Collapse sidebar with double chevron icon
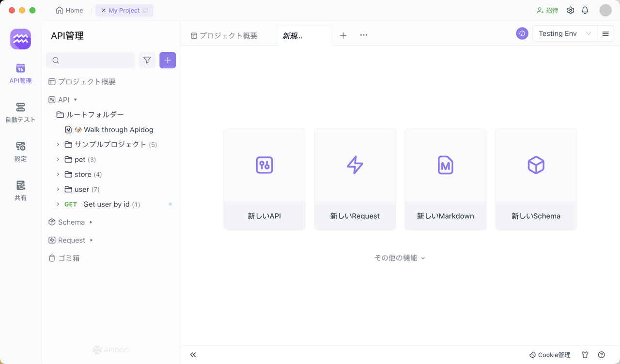 [x=193, y=355]
